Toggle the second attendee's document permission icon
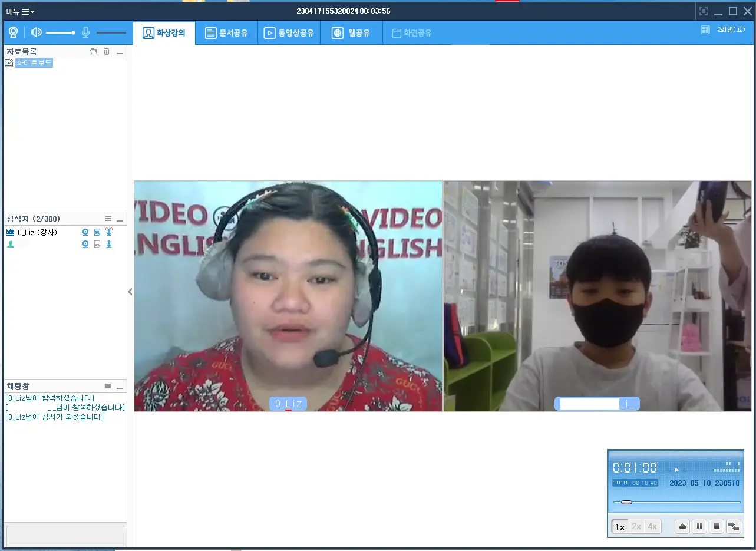756x551 pixels. (97, 244)
